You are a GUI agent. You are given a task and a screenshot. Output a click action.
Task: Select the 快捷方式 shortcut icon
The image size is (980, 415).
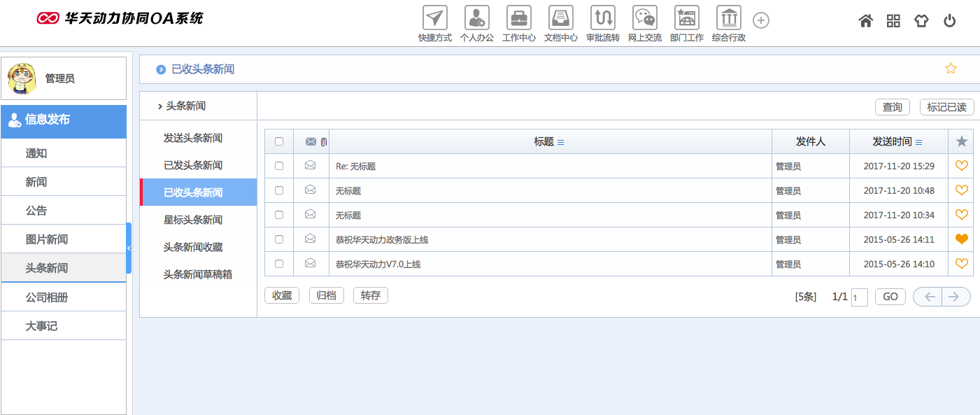coord(434,21)
